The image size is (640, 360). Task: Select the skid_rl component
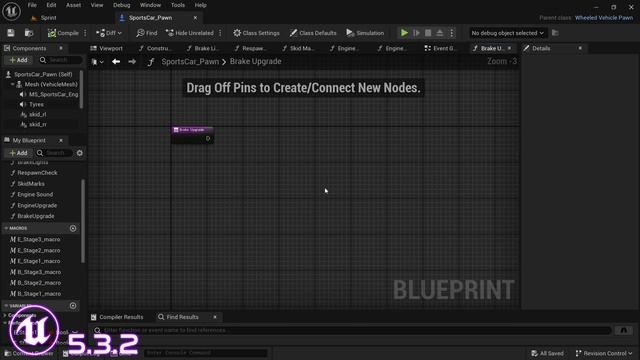pyautogui.click(x=38, y=115)
